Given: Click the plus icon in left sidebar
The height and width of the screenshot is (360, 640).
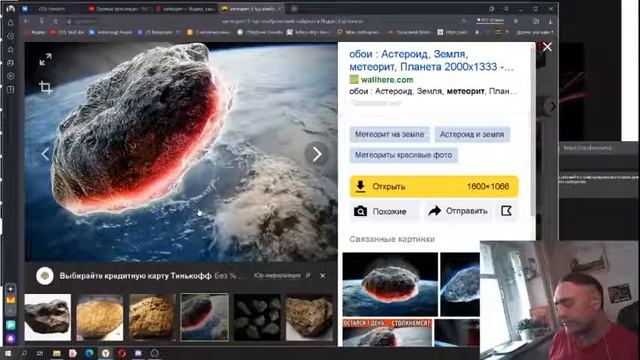Looking at the screenshot, I should tap(11, 288).
